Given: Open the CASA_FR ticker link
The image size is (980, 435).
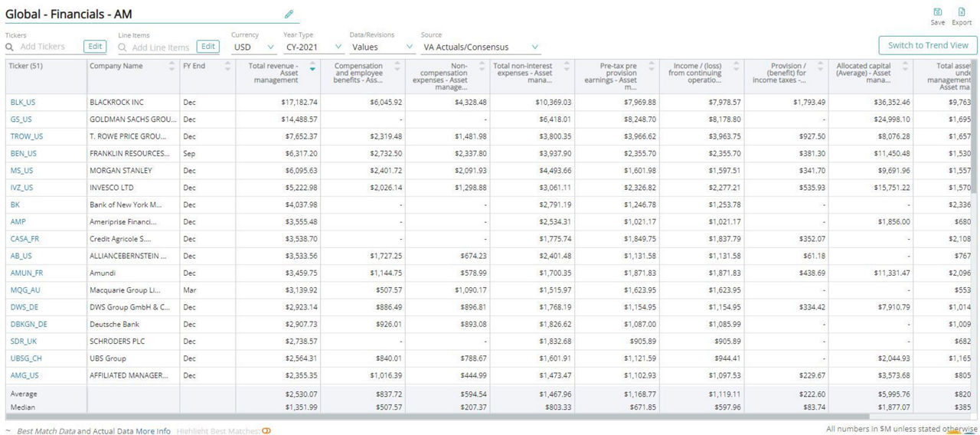Looking at the screenshot, I should (x=24, y=238).
